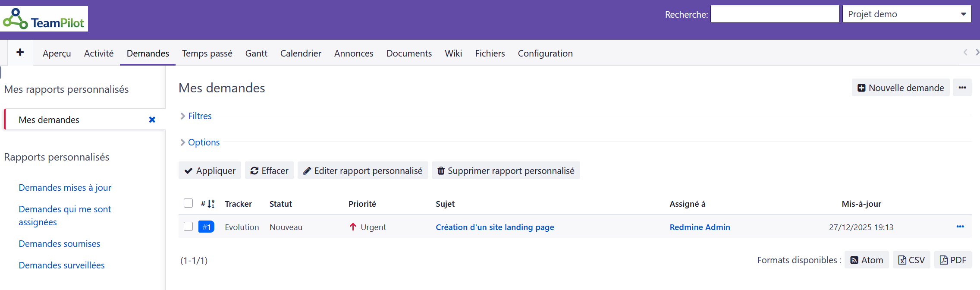Open the Wiki tab
Screen dimensions: 980x290
point(453,54)
